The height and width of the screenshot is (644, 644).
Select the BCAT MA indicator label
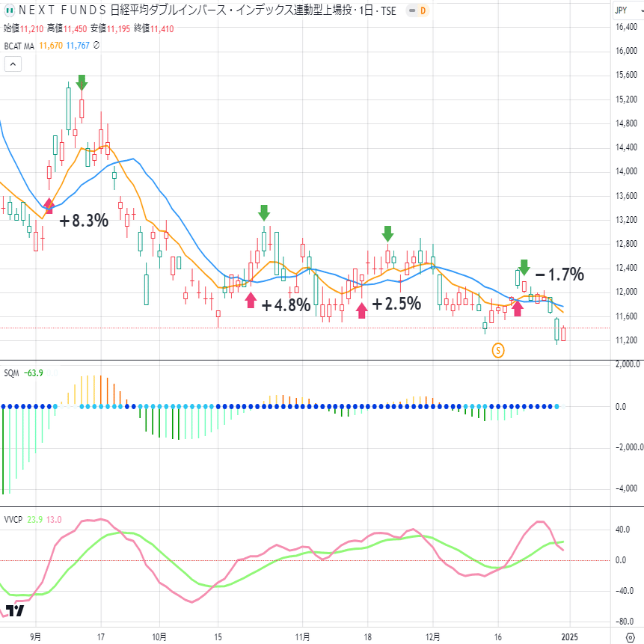[19, 46]
